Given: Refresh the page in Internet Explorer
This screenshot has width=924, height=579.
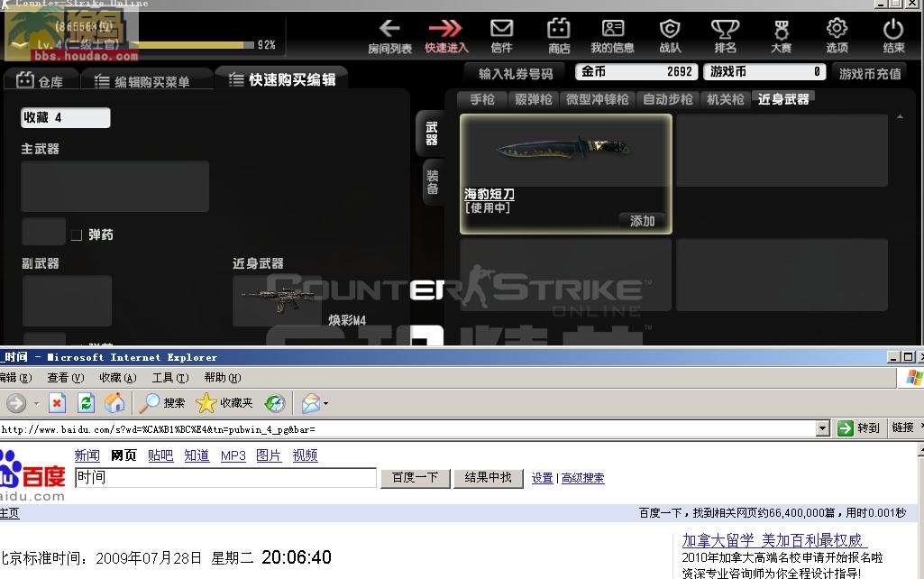Looking at the screenshot, I should pyautogui.click(x=86, y=403).
